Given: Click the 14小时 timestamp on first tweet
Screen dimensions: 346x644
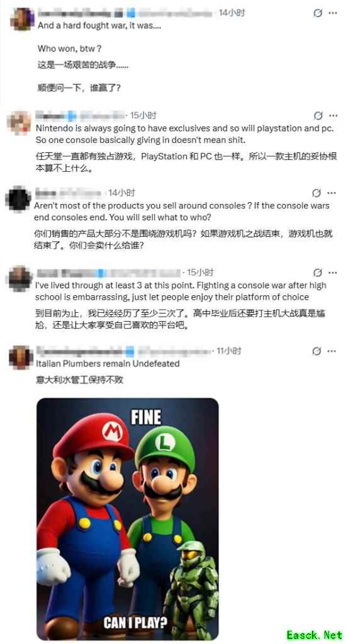Looking at the screenshot, I should 232,13.
